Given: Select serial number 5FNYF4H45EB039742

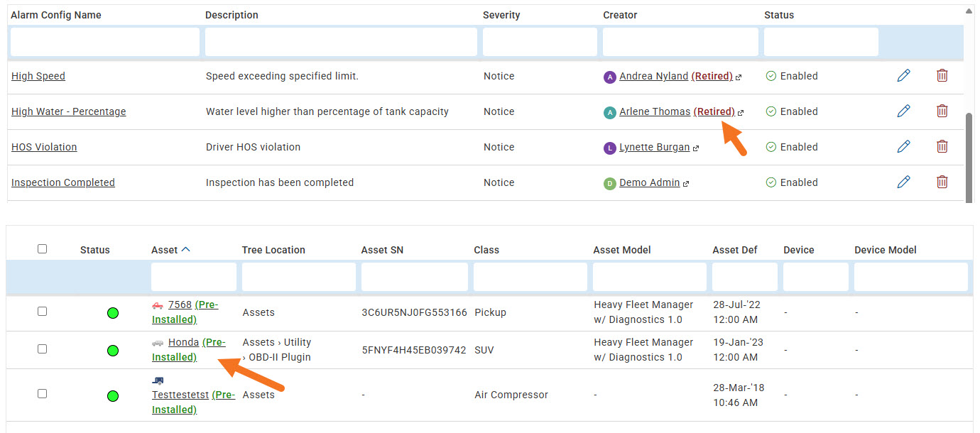Looking at the screenshot, I should 414,350.
